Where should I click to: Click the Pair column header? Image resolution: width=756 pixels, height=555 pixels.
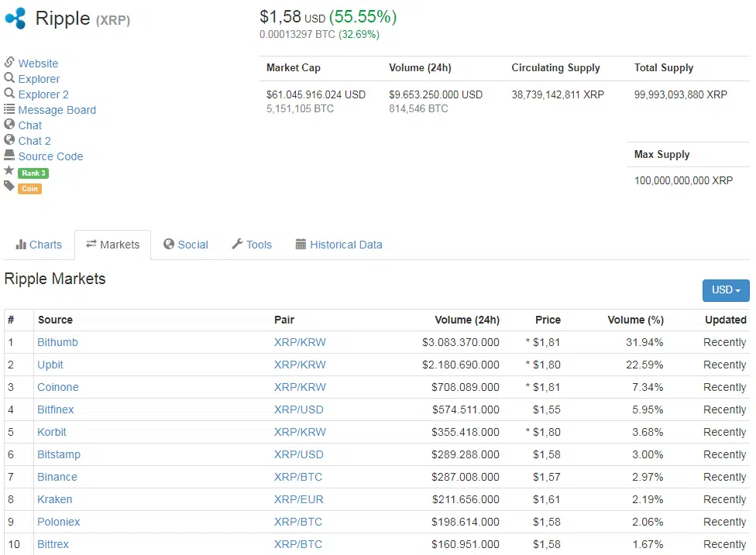tap(284, 320)
